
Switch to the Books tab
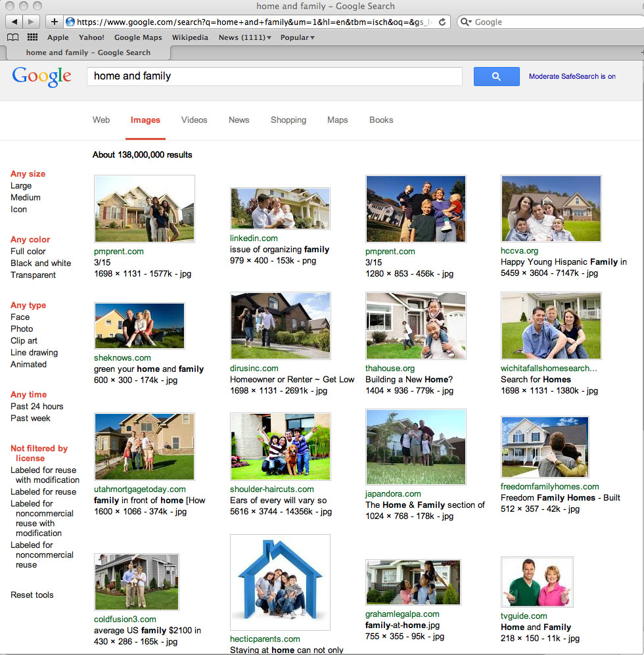[381, 120]
